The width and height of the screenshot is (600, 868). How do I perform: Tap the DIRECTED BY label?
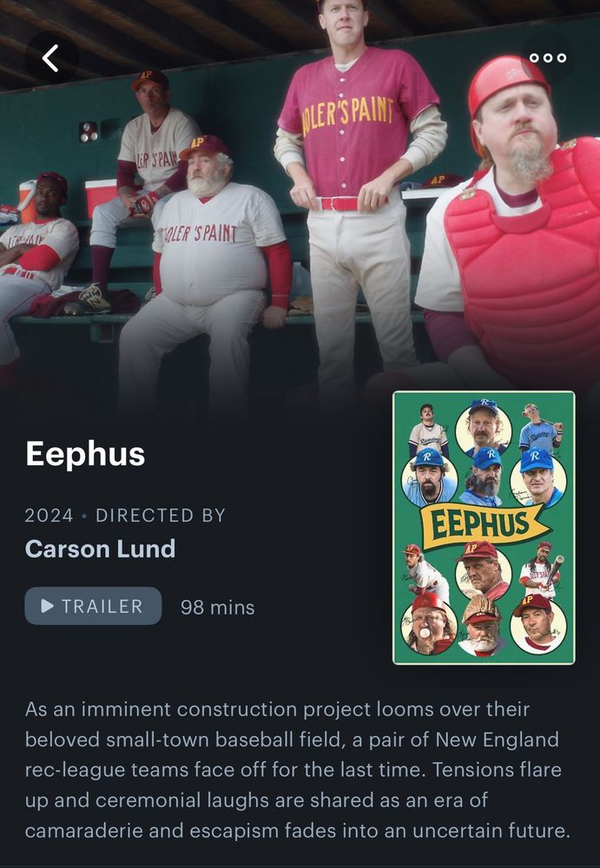click(161, 516)
